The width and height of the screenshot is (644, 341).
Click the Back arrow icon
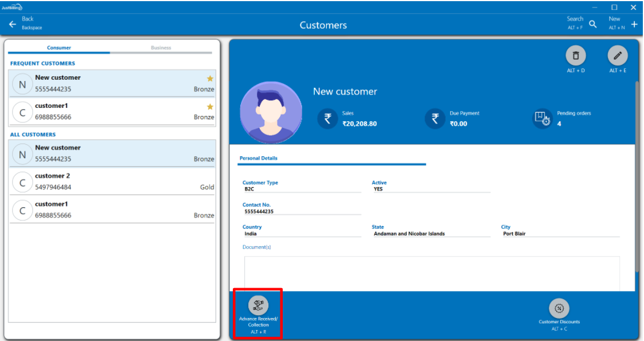point(13,24)
